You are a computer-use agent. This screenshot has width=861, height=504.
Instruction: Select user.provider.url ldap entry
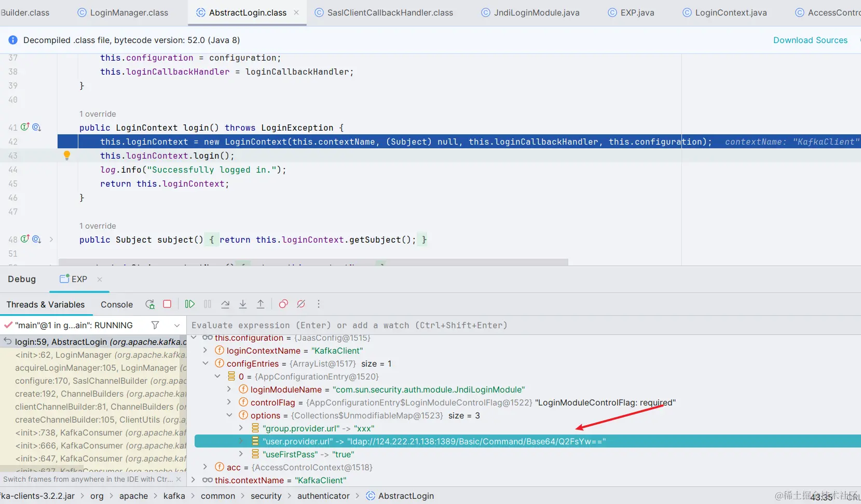pyautogui.click(x=527, y=441)
